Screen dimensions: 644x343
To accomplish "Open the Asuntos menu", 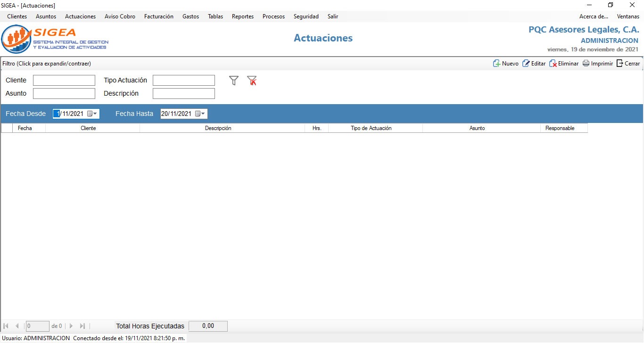I will pyautogui.click(x=46, y=16).
